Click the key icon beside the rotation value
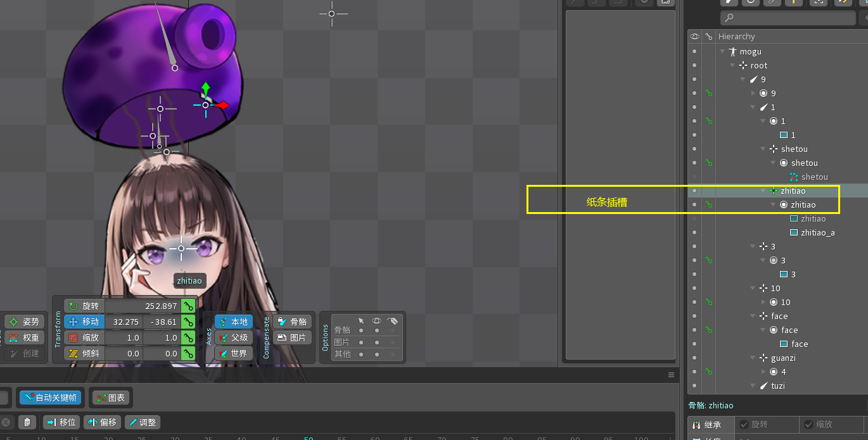Image resolution: width=868 pixels, height=440 pixels. pos(188,306)
